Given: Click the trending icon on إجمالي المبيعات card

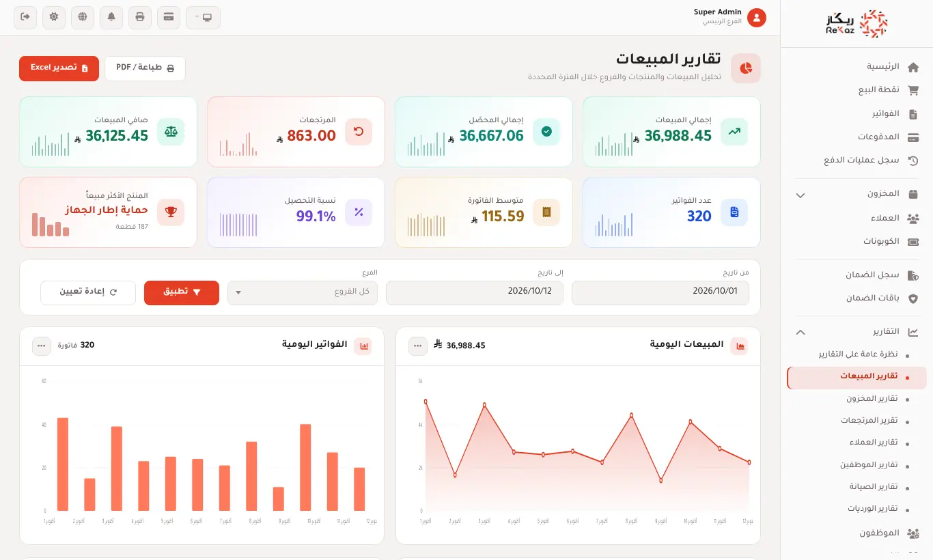Looking at the screenshot, I should tap(734, 132).
